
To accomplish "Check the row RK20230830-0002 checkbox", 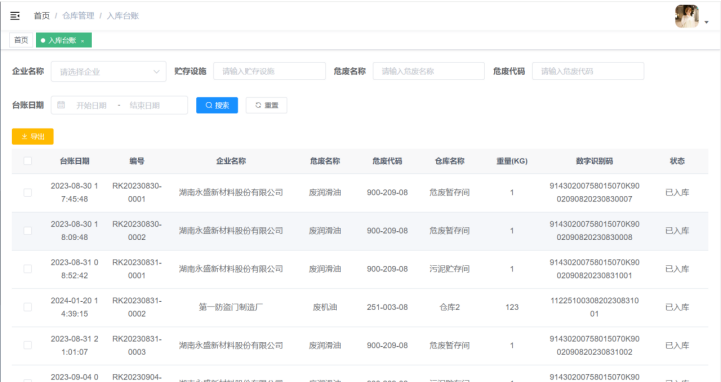I will click(x=28, y=231).
